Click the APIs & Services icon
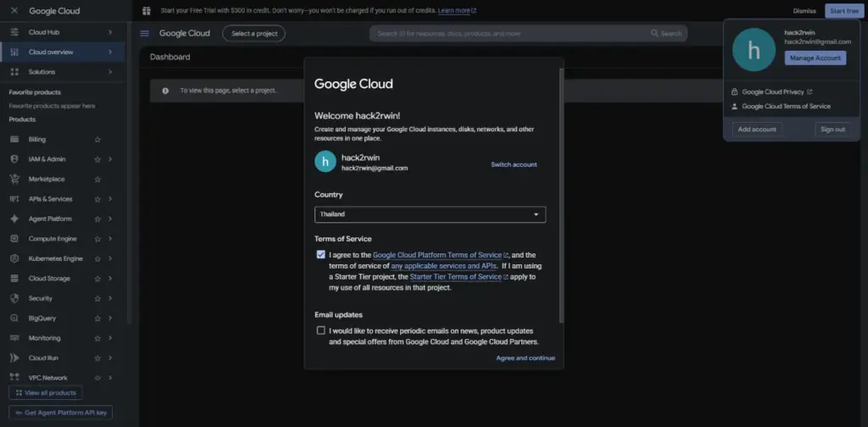868x427 pixels. (x=14, y=199)
